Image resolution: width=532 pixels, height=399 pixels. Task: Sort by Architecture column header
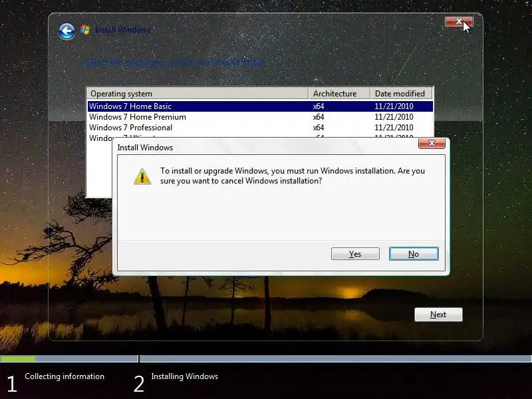340,93
